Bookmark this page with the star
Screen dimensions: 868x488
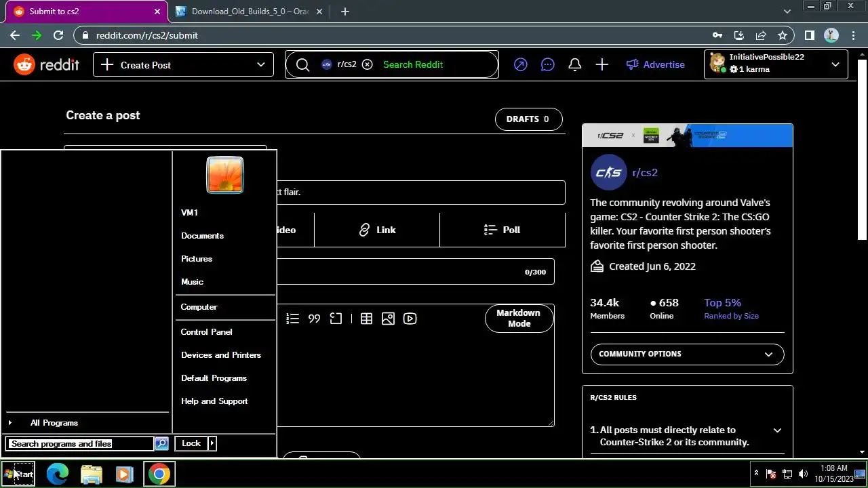[783, 35]
